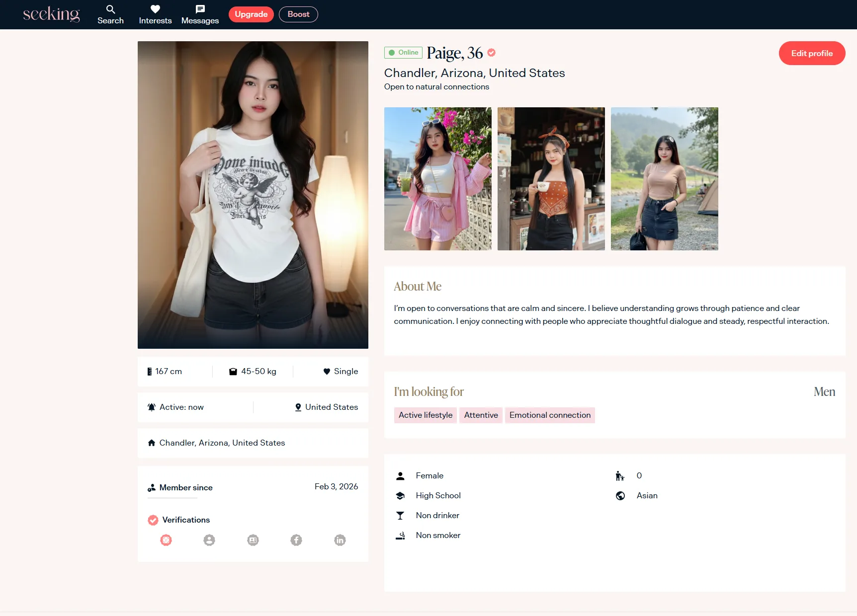
Task: Select the Active lifestyle tag
Action: 425,415
